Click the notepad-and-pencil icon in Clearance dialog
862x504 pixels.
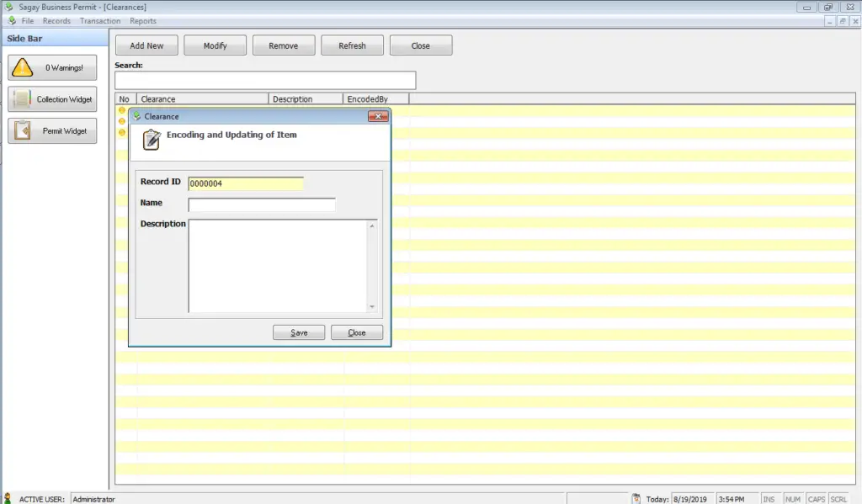click(x=151, y=140)
